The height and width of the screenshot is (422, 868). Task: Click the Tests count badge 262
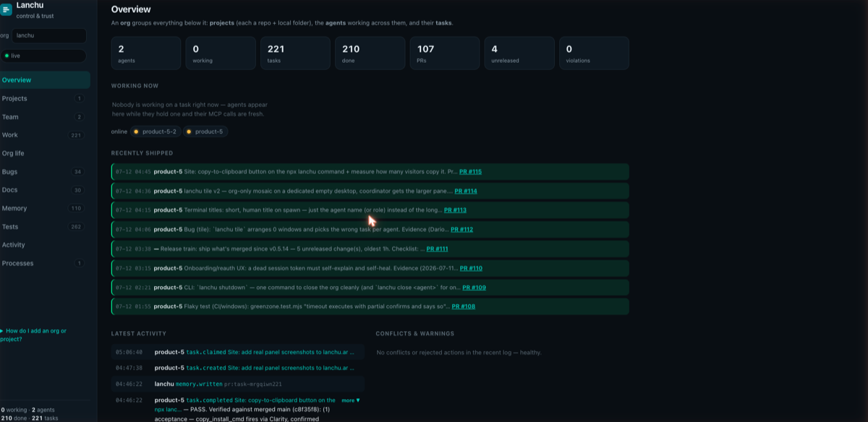76,227
